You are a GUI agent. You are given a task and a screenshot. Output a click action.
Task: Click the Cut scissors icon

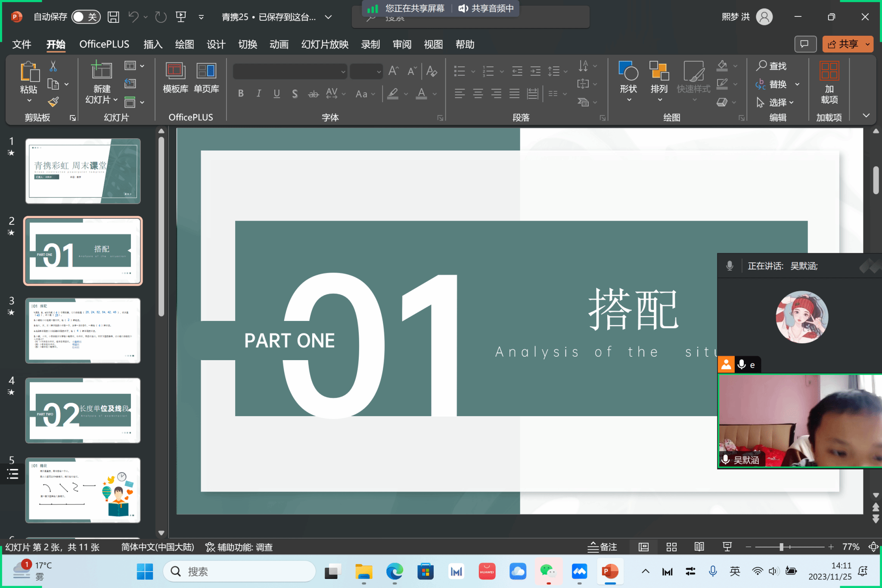[53, 66]
